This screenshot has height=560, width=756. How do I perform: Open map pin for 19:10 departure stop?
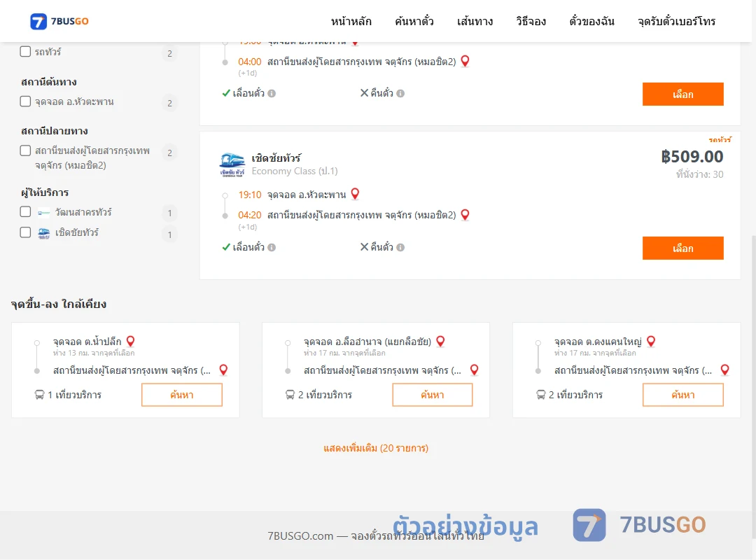point(355,194)
